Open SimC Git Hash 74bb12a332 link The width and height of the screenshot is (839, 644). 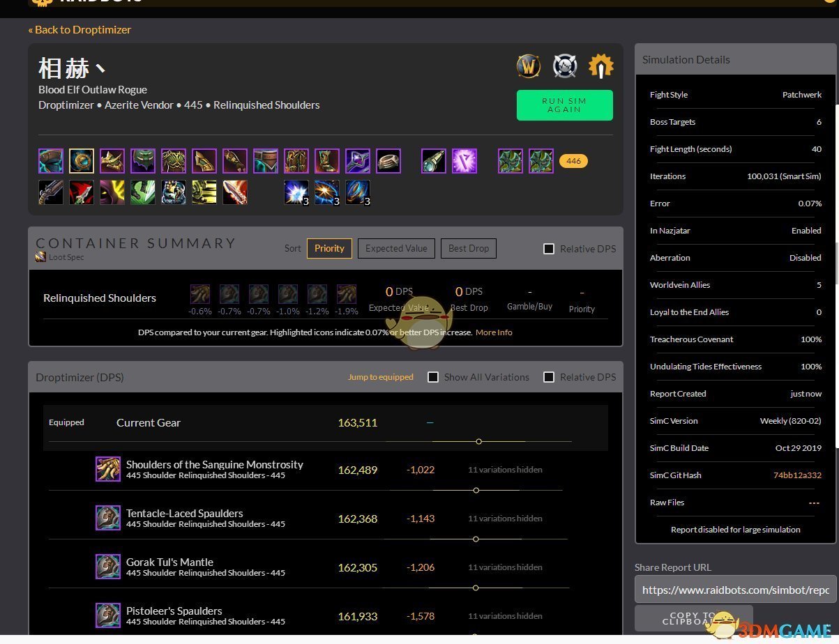pos(797,475)
